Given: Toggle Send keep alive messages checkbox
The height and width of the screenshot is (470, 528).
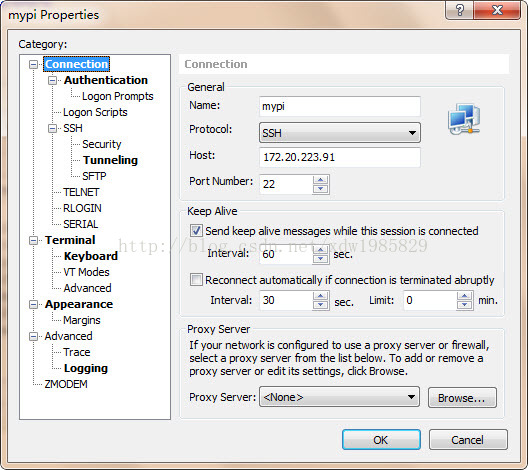Looking at the screenshot, I should pyautogui.click(x=196, y=231).
